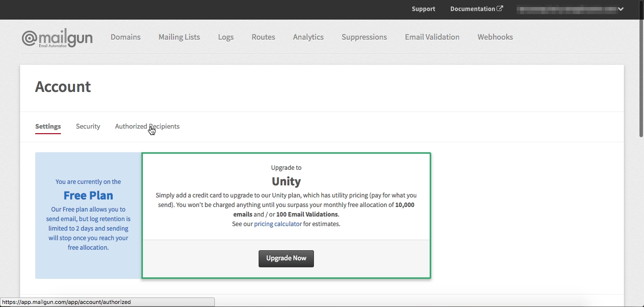644x307 pixels.
Task: Click the Upgrade Now button
Action: click(286, 258)
